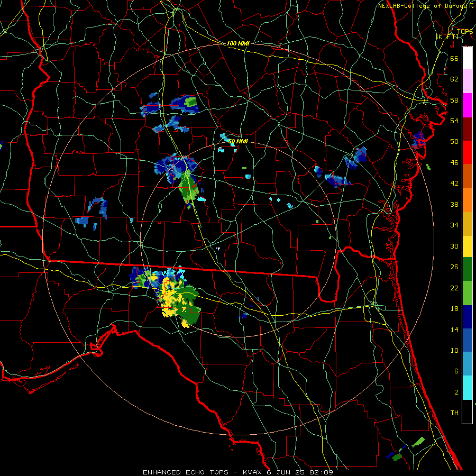Click the legend value "22"

pos(454,288)
